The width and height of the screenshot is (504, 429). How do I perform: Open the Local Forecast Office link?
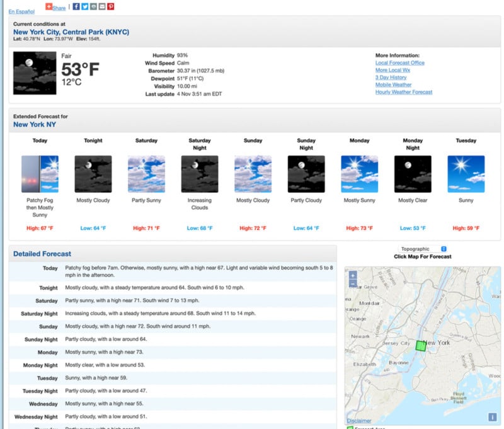(x=400, y=62)
